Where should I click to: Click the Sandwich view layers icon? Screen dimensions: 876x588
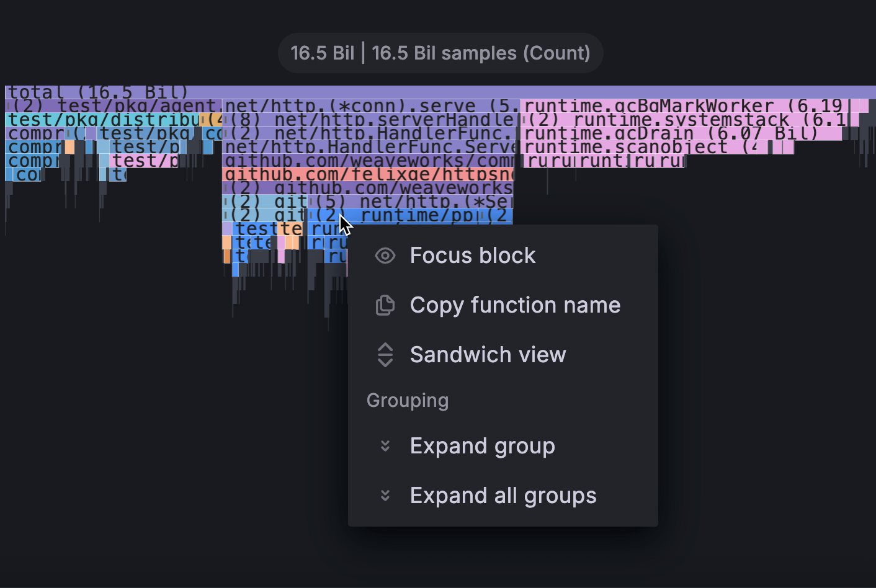(x=385, y=355)
